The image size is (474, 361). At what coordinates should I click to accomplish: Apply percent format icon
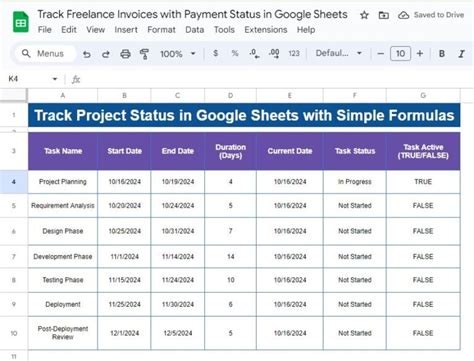(235, 53)
